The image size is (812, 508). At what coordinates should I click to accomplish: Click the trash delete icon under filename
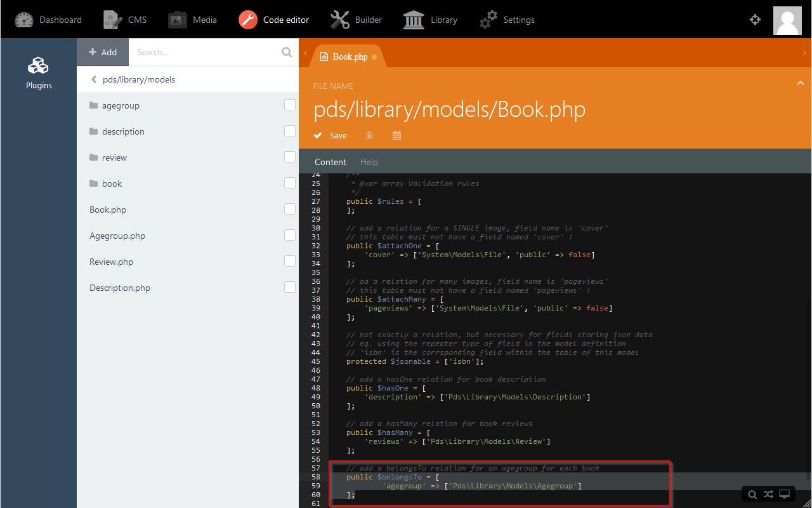[x=369, y=135]
